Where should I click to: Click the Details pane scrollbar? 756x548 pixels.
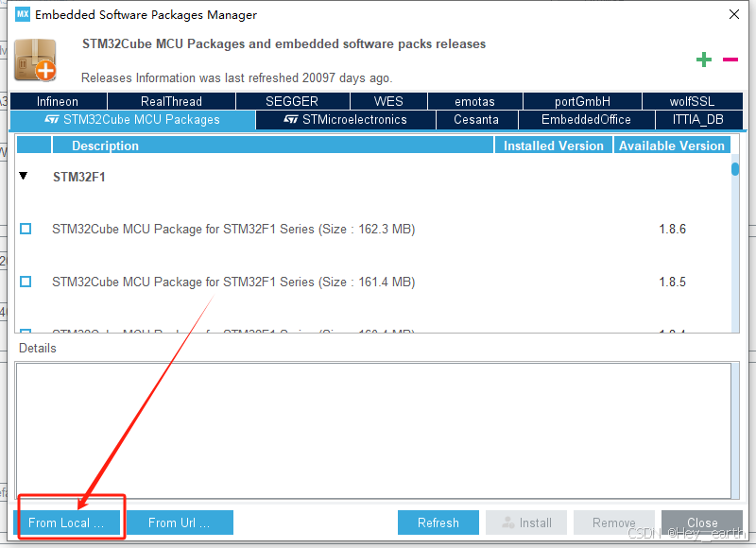(735, 431)
